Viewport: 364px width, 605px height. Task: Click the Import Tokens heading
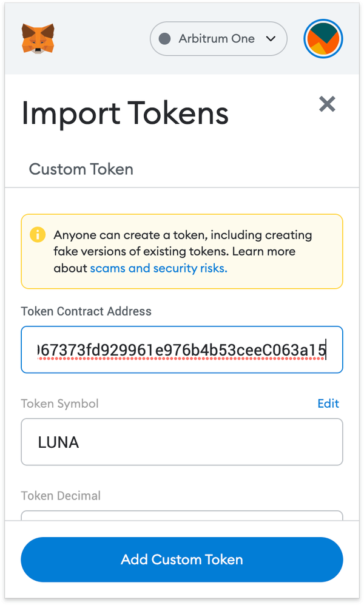coord(125,113)
